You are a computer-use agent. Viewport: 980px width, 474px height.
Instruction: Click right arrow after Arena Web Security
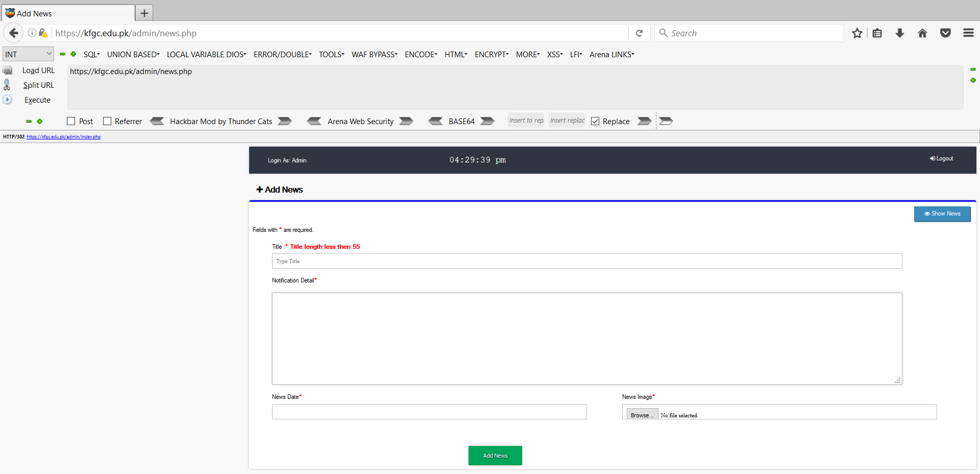click(406, 121)
